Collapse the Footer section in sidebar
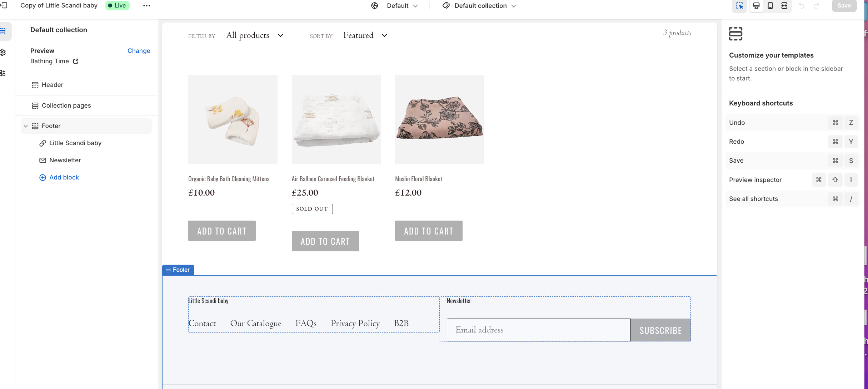 (x=26, y=126)
